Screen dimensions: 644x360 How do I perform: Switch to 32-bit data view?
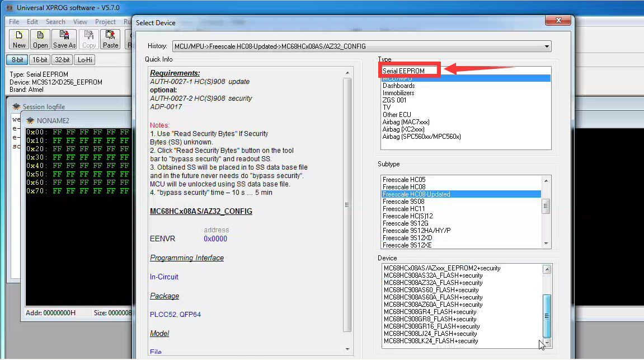click(62, 60)
